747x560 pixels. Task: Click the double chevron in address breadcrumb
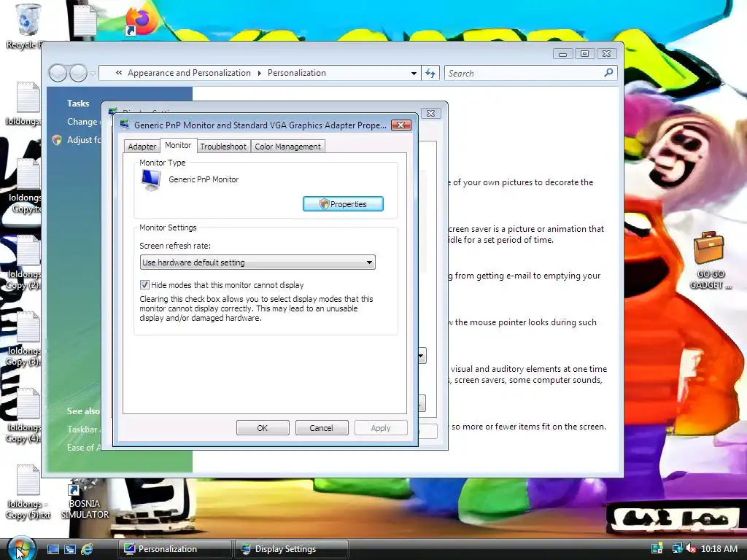[x=119, y=73]
